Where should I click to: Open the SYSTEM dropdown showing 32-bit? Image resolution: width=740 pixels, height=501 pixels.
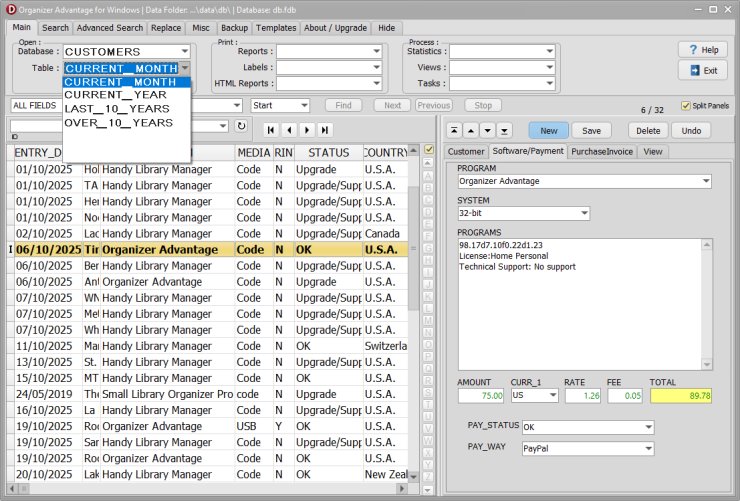click(x=584, y=213)
